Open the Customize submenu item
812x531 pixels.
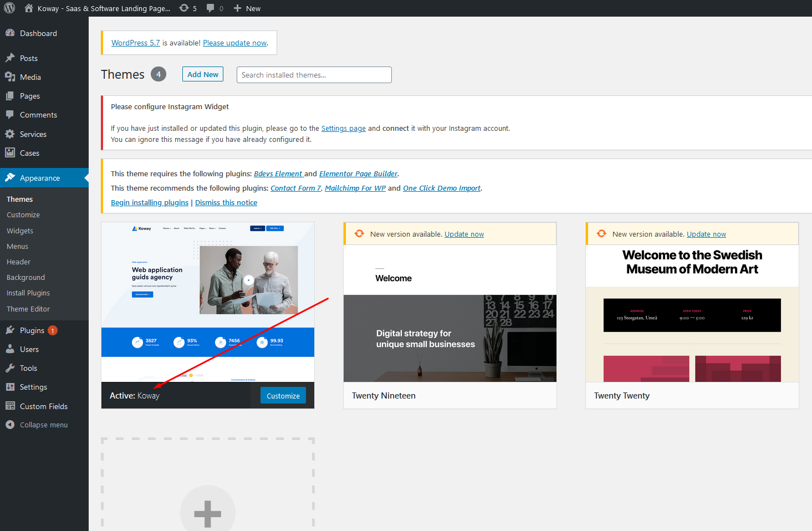tap(23, 215)
